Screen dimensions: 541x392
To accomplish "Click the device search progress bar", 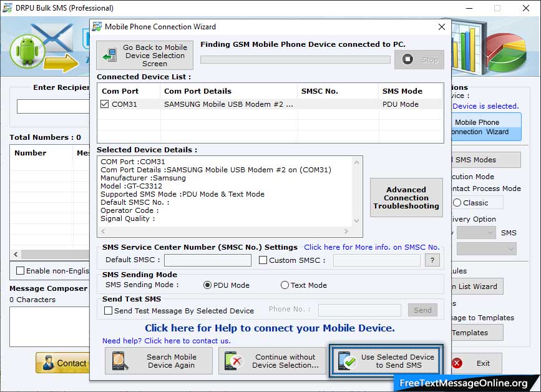I will [295, 60].
